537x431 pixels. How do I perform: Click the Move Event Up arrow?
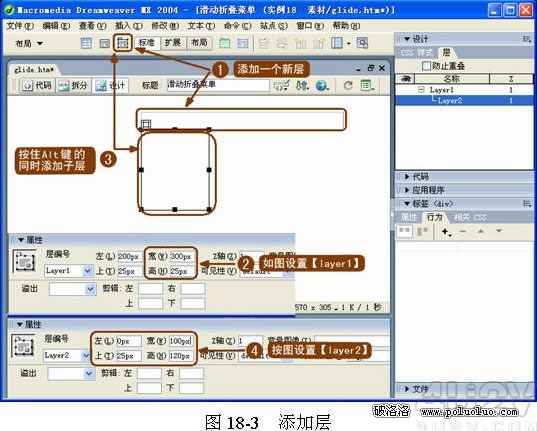pos(481,232)
